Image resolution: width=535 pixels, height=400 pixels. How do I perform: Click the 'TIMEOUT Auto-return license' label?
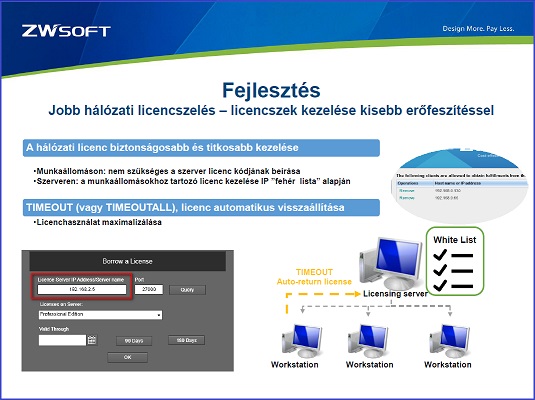(x=314, y=277)
